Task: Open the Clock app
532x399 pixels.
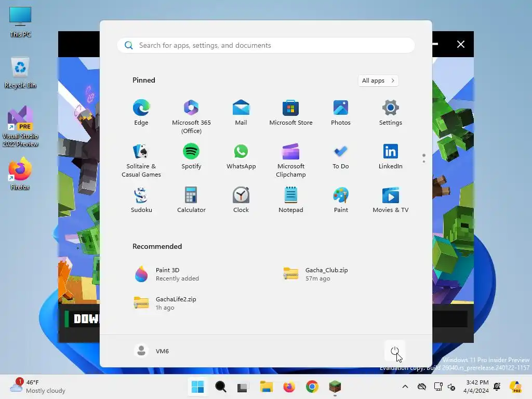Action: [x=241, y=200]
